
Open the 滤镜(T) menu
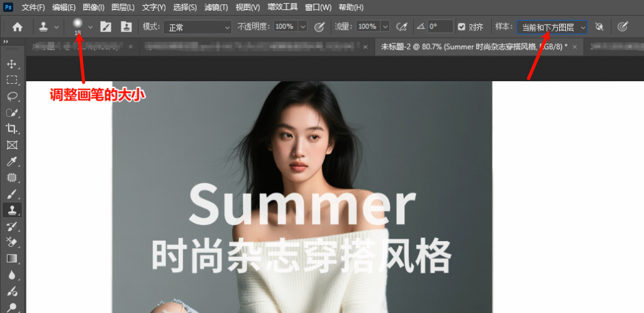coord(216,8)
